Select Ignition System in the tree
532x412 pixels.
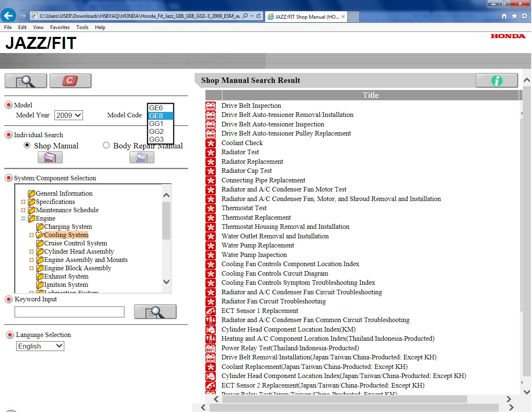coord(66,285)
